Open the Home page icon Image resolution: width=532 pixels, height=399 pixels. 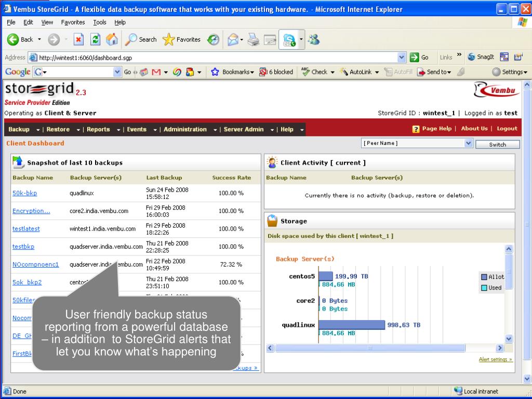[112, 39]
